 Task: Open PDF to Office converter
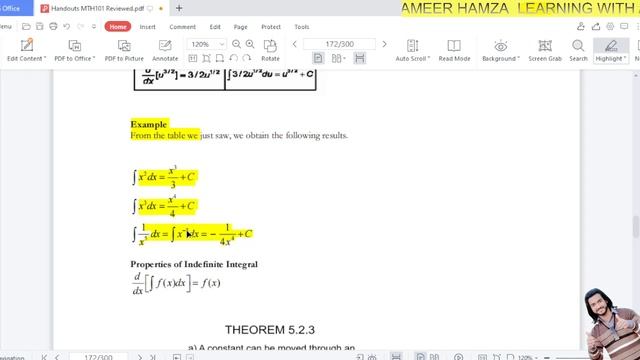[x=75, y=50]
